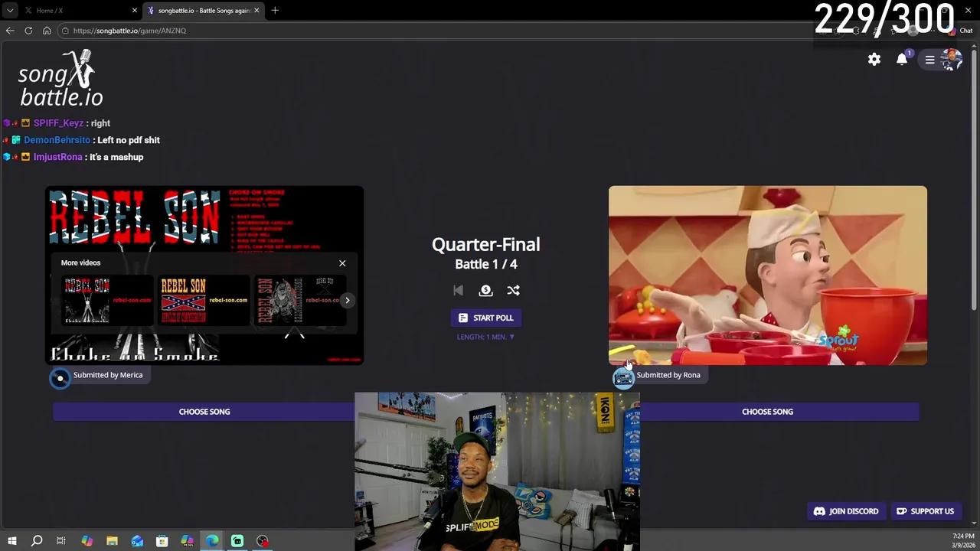
Task: Open second Rebel Son flag video thumbnail
Action: point(204,300)
